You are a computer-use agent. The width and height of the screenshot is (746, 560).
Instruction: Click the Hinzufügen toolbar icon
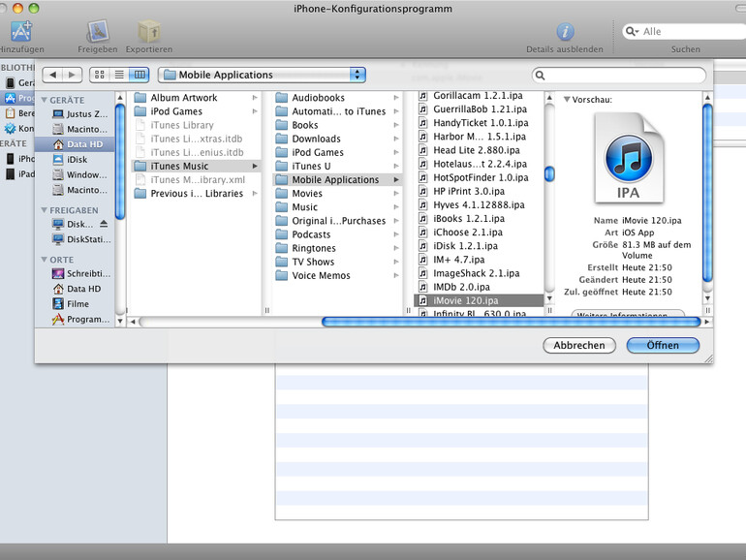[20, 32]
